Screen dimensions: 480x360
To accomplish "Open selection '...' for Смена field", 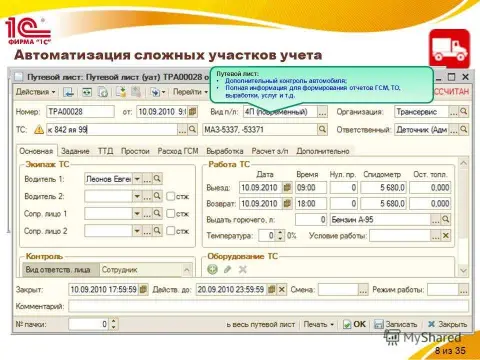I will point(363,289).
